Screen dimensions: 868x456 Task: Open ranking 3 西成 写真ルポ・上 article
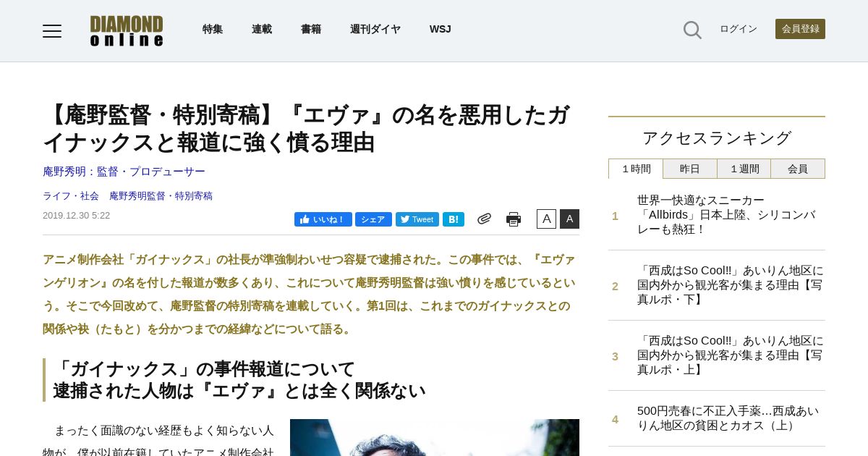pos(730,355)
